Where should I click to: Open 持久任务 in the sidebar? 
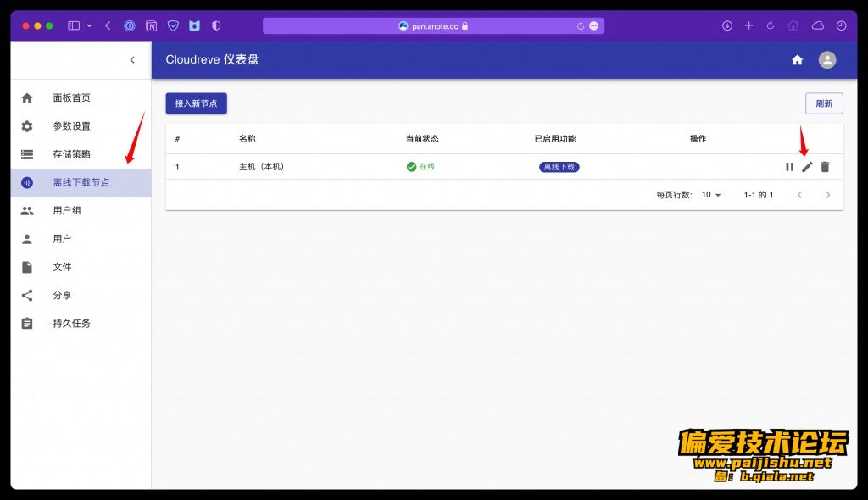(81, 324)
